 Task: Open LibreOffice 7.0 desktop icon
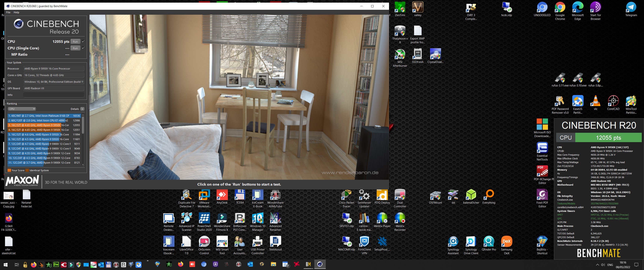click(186, 245)
